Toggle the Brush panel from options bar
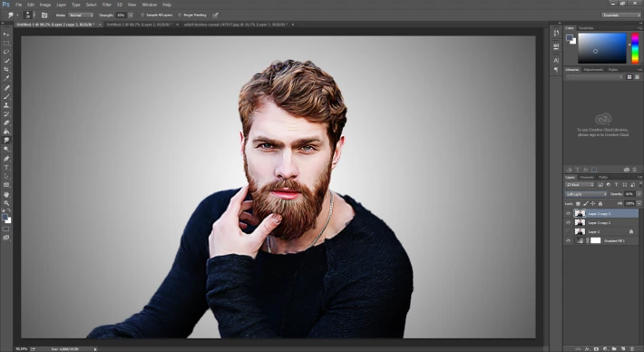Image resolution: width=644 pixels, height=352 pixels. [44, 15]
